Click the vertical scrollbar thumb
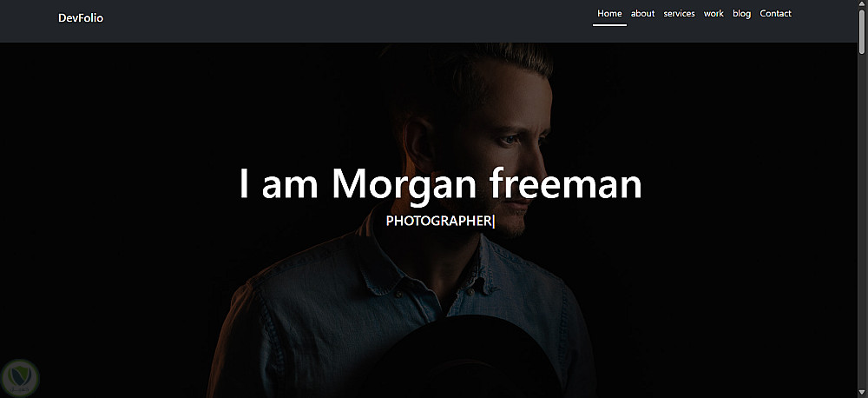Screen dimensions: 868x398 click(863, 31)
